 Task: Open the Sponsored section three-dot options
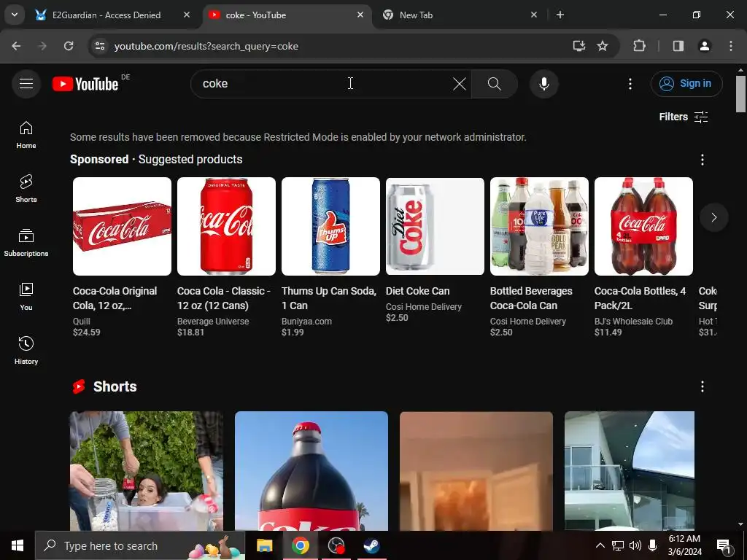pyautogui.click(x=702, y=160)
